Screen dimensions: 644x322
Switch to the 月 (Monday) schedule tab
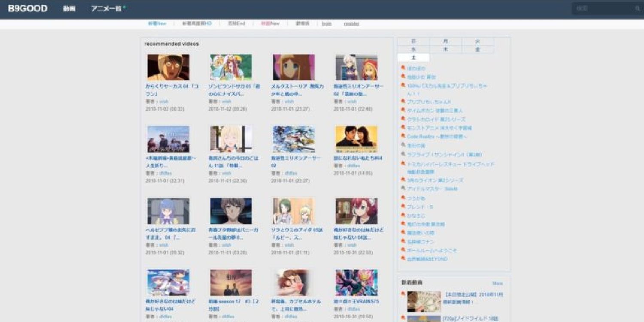(x=446, y=42)
